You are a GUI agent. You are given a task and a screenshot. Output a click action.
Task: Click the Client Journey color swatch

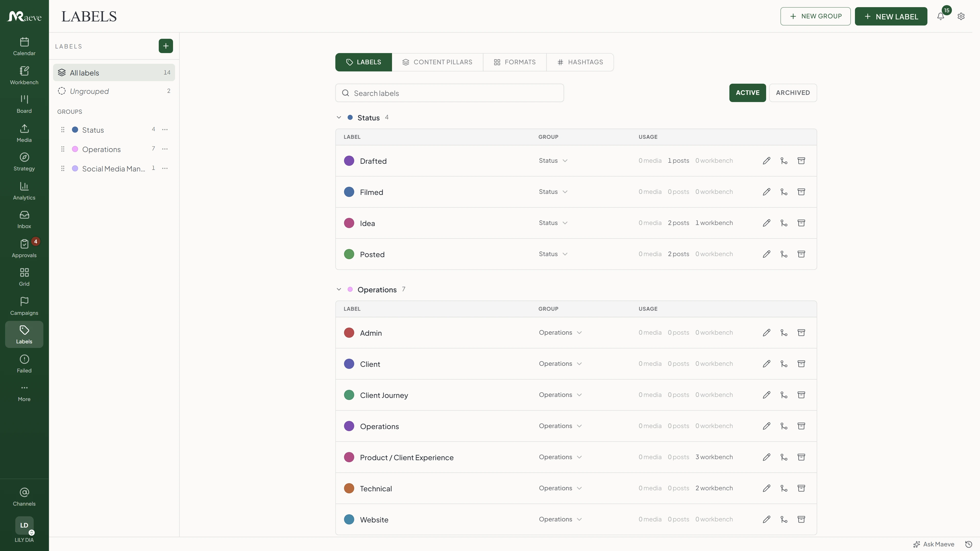coord(349,395)
